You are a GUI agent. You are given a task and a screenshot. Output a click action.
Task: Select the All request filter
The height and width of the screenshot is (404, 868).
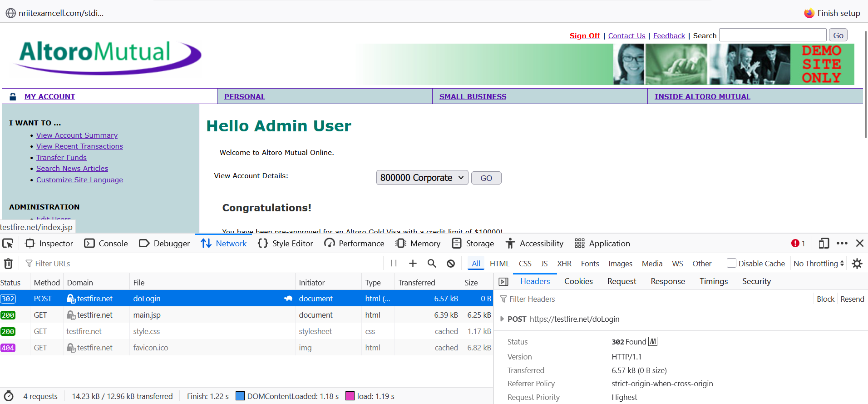(x=476, y=264)
